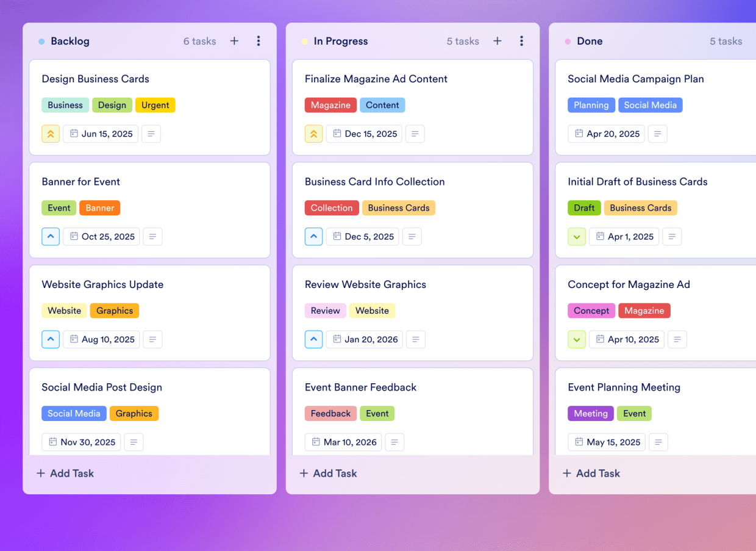The width and height of the screenshot is (756, 551).
Task: Open the In Progress column kebab menu
Action: tap(521, 41)
